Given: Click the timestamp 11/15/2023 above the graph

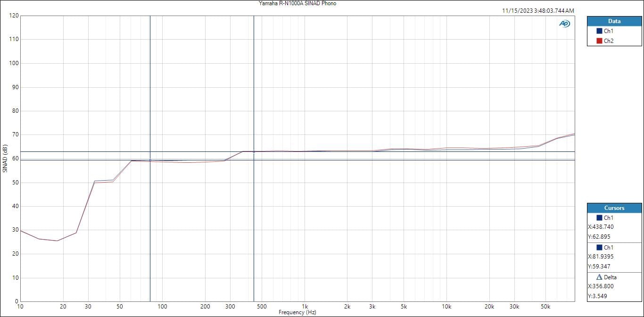Looking at the screenshot, I should (x=538, y=10).
